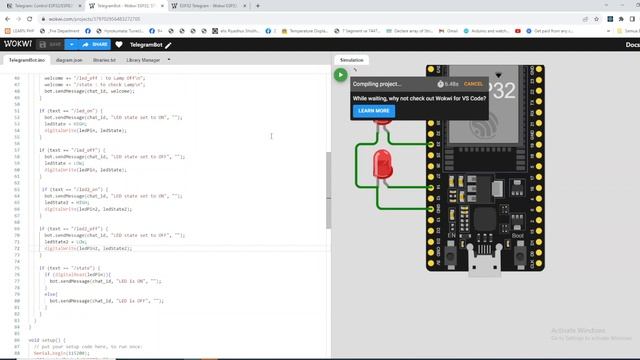Image resolution: width=640 pixels, height=360 pixels.
Task: Open the Arduino and watch bookmark
Action: point(487,31)
